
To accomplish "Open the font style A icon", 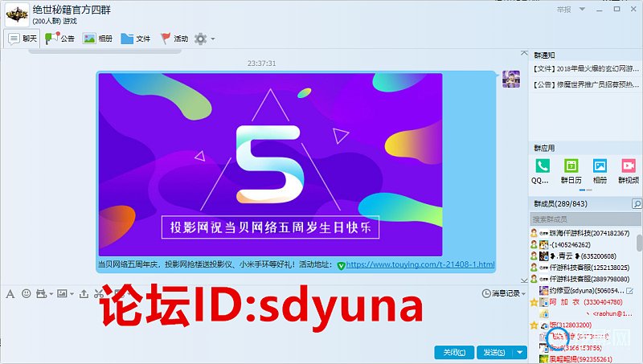I will (10, 293).
